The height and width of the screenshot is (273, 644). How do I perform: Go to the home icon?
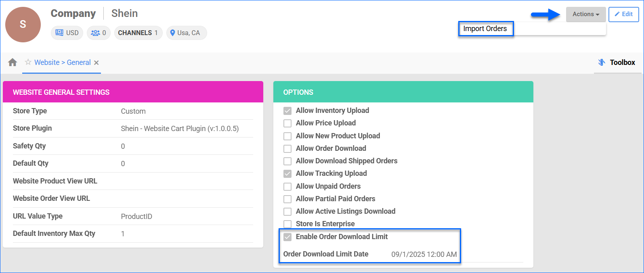[x=13, y=62]
